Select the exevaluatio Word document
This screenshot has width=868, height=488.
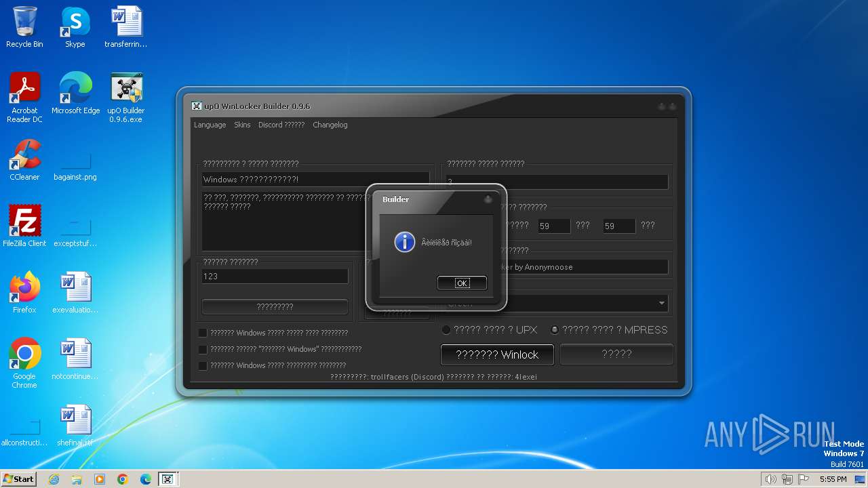coord(75,293)
